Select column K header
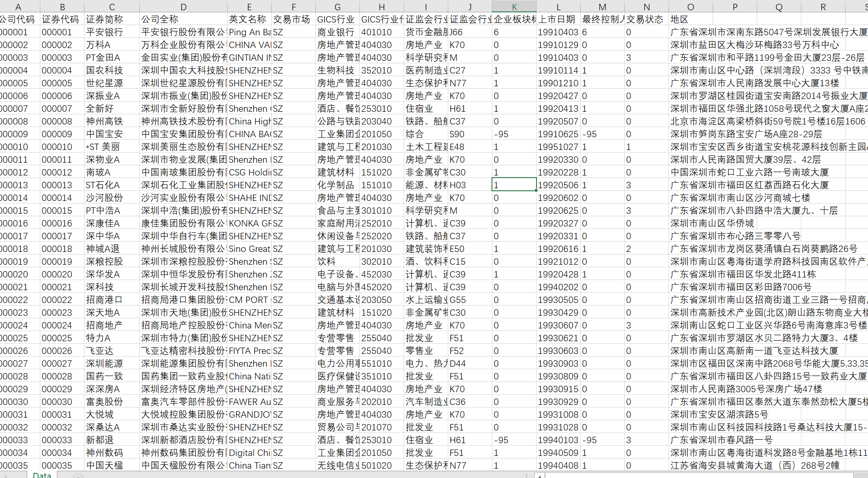 [514, 6]
